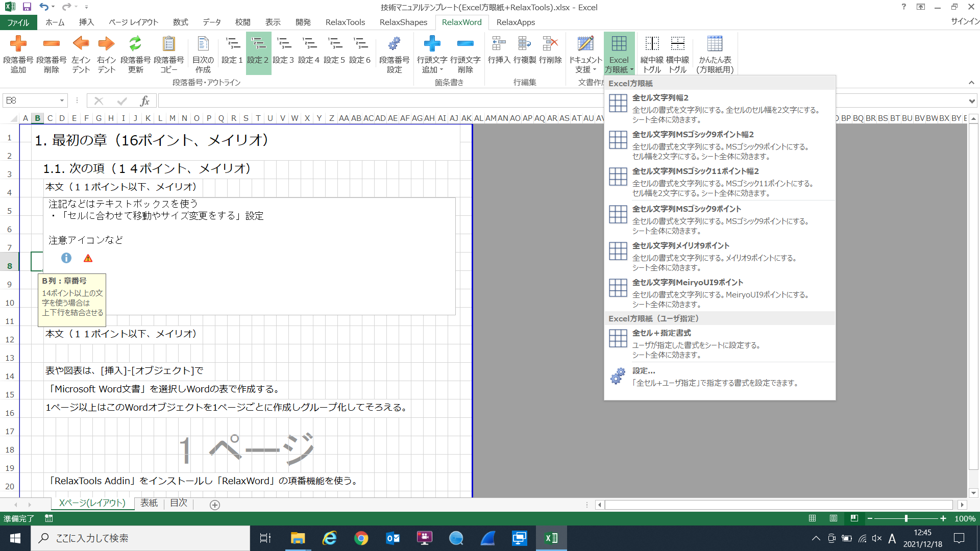
Task: Open the Name Box dropdown arrow
Action: coord(62,101)
